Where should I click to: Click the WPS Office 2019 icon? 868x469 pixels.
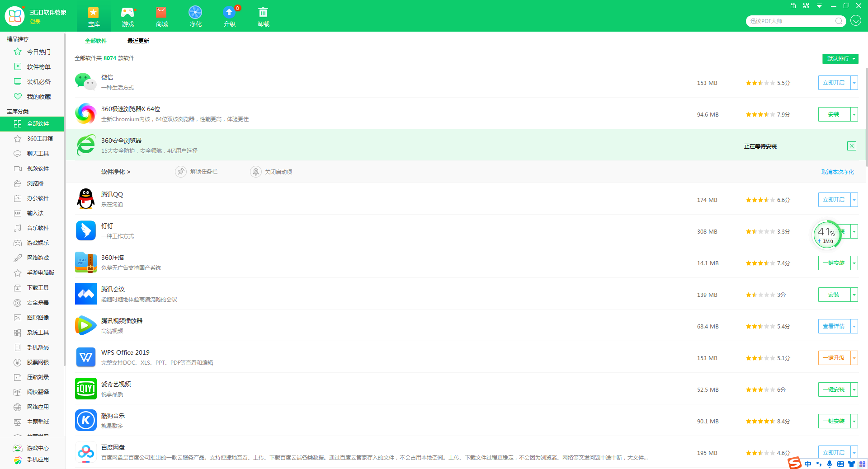tap(85, 358)
